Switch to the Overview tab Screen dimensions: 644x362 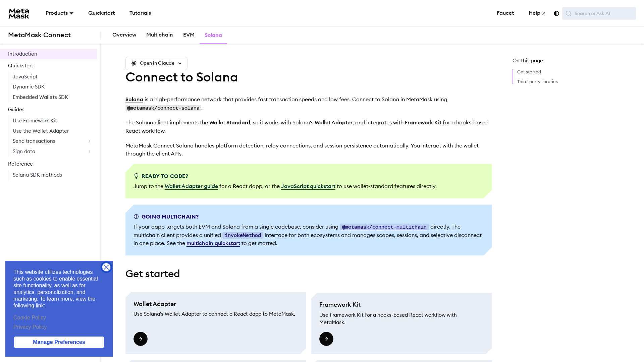click(x=124, y=35)
